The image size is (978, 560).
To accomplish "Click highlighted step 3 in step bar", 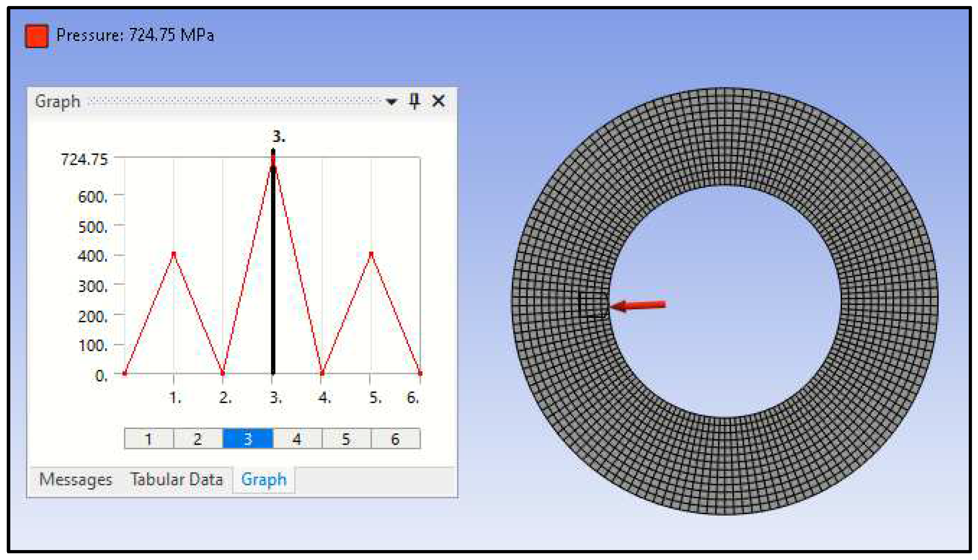I will pos(248,439).
